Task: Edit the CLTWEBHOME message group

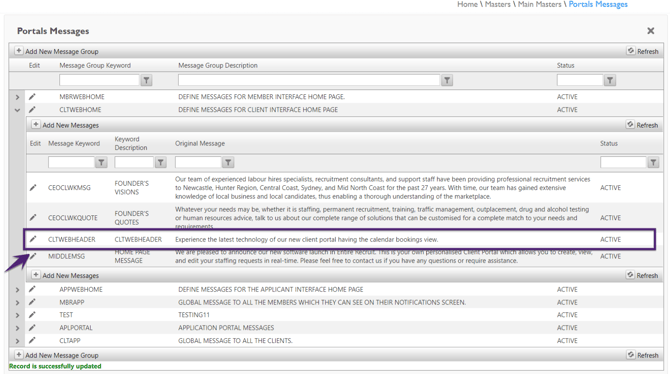Action: point(32,109)
